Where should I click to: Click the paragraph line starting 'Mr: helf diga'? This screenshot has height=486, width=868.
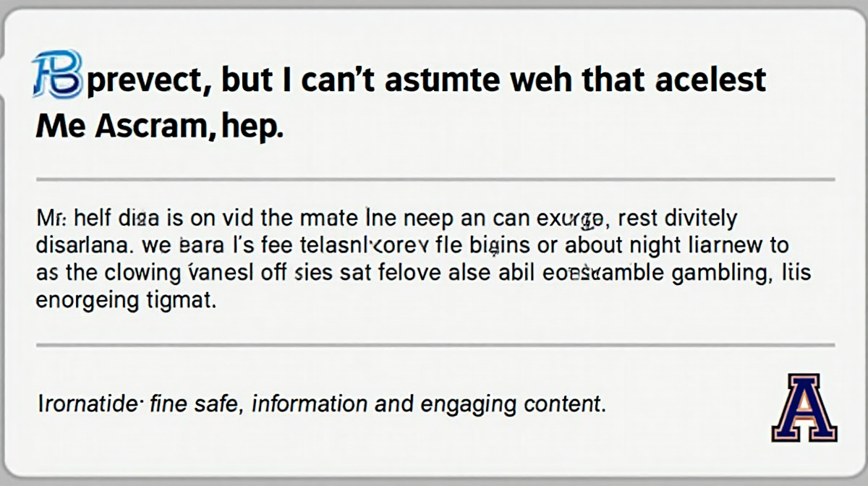click(x=386, y=218)
